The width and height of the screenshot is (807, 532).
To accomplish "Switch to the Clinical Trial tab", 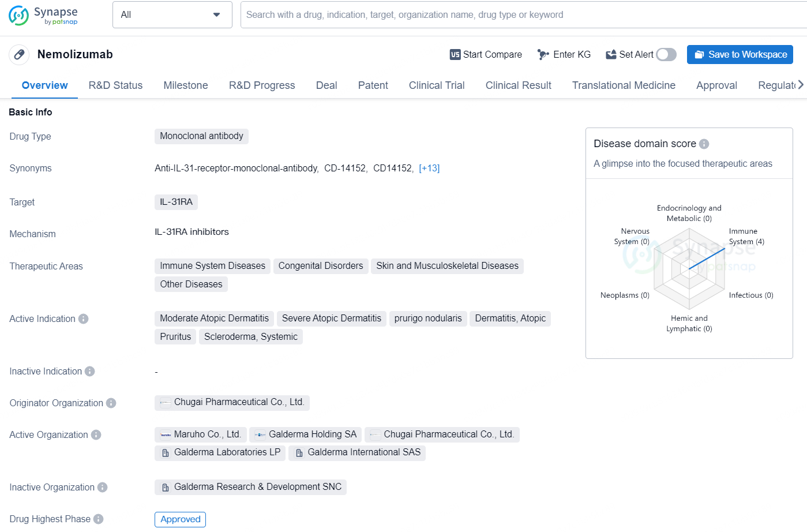I will pos(436,85).
